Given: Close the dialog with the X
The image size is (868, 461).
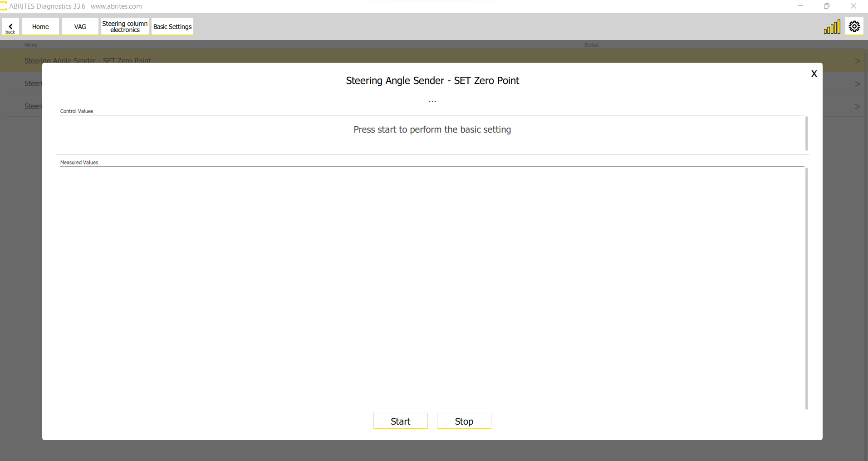Looking at the screenshot, I should (814, 74).
